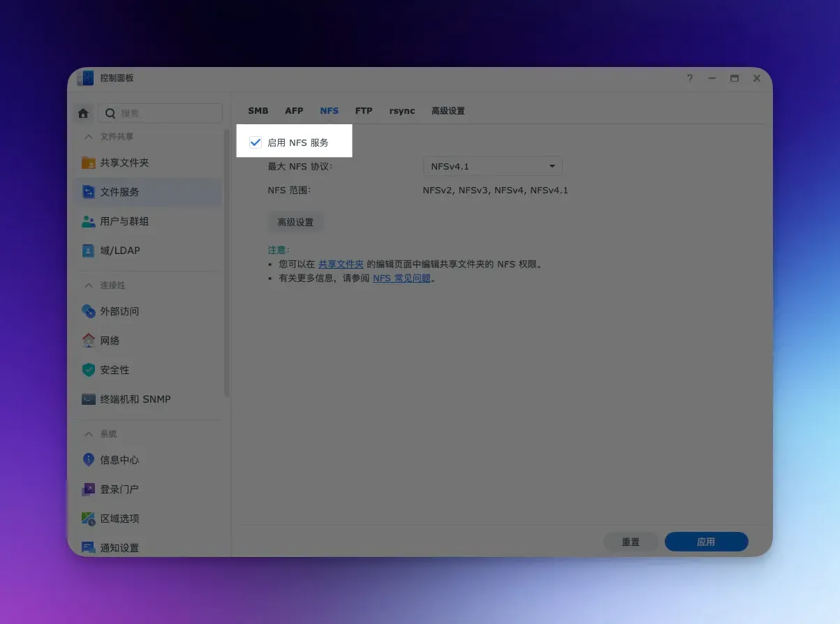The width and height of the screenshot is (840, 624).
Task: Click the Notification icon (通知设置)
Action: click(x=89, y=548)
